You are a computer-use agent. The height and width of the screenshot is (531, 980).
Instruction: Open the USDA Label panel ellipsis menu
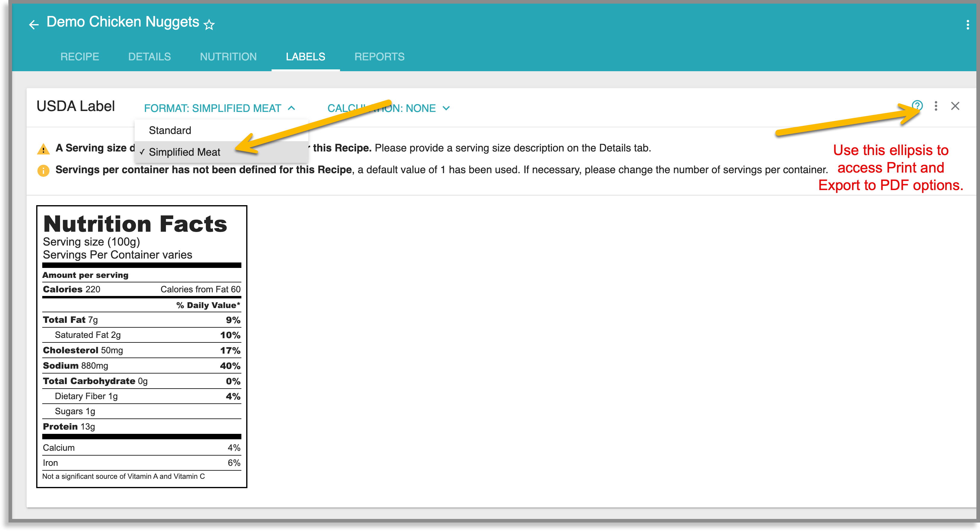pos(936,106)
